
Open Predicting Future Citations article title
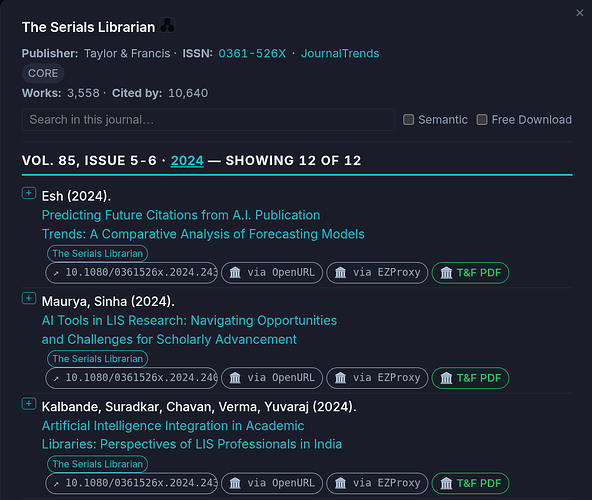pyautogui.click(x=203, y=225)
